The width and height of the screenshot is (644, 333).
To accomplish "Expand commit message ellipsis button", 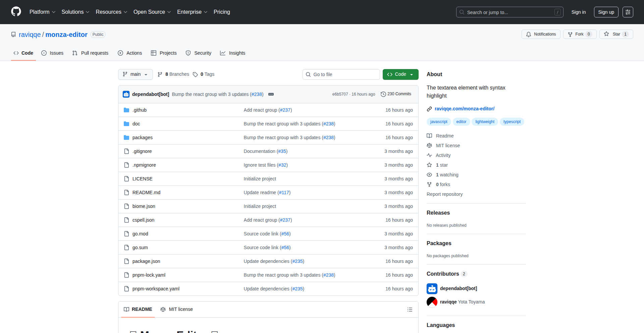I will 271,94.
